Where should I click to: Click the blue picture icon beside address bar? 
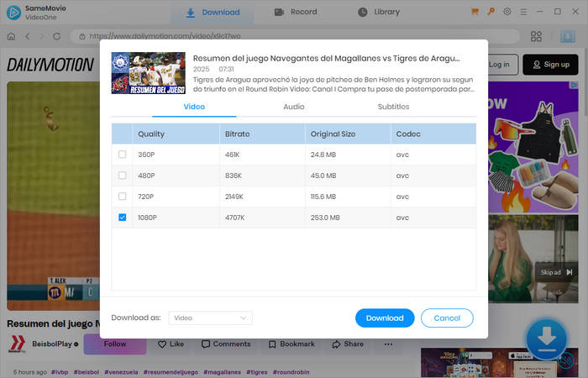coord(568,36)
